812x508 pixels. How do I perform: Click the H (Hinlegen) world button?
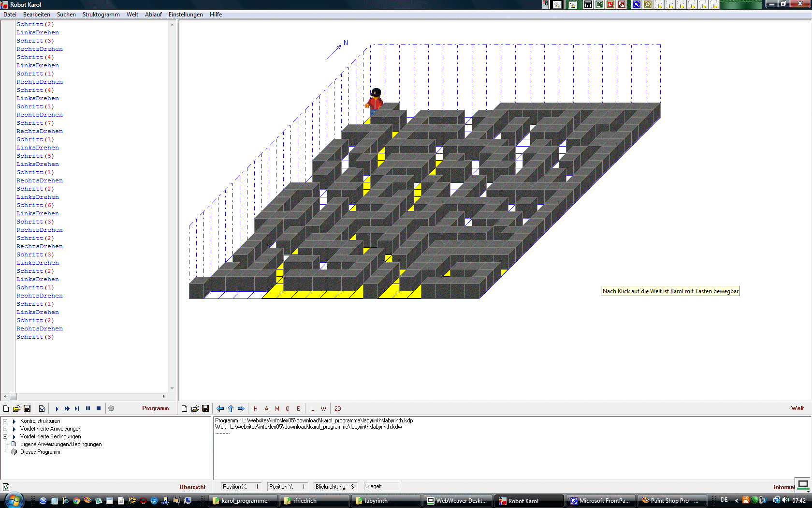point(256,408)
